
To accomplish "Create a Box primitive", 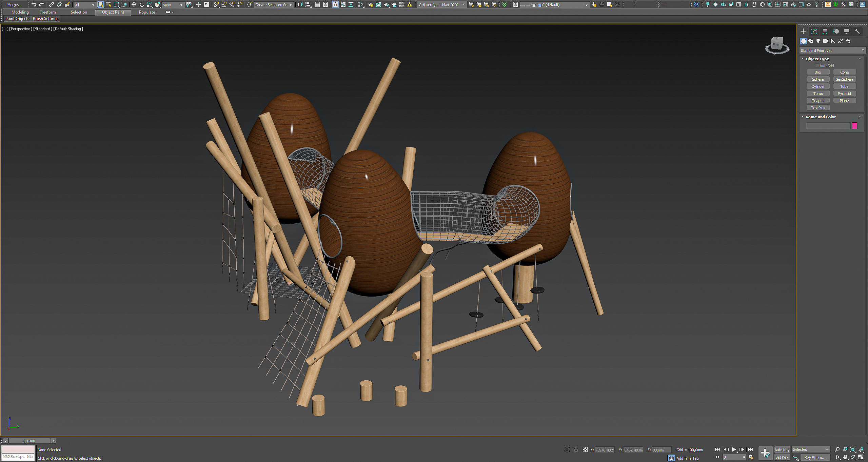I will [818, 72].
